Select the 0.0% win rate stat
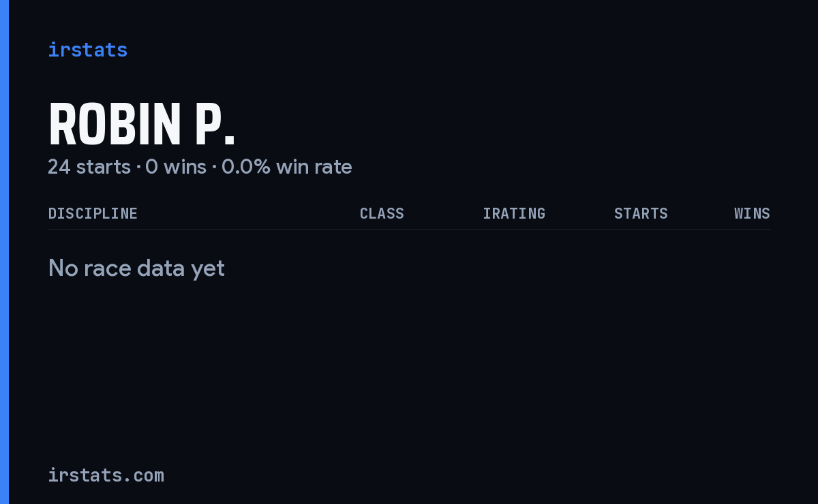The height and width of the screenshot is (504, 818). (x=287, y=166)
